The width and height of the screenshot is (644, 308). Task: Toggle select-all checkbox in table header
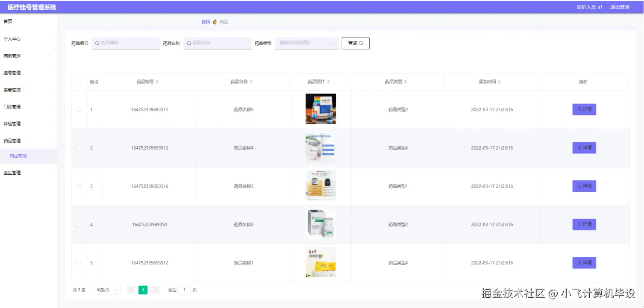pyautogui.click(x=79, y=82)
